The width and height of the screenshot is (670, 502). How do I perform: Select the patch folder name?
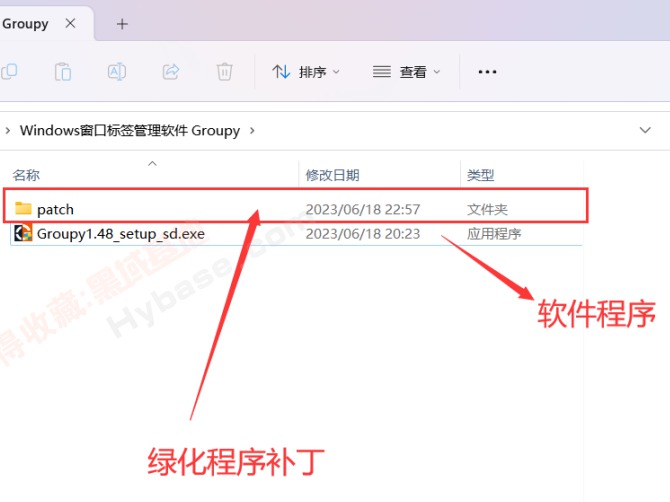pyautogui.click(x=55, y=210)
